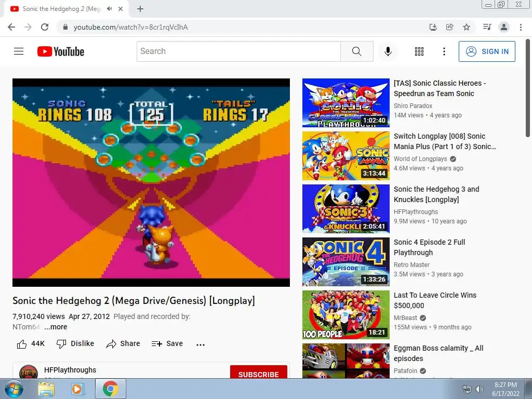Open the YouTube apps grid icon

(x=419, y=51)
